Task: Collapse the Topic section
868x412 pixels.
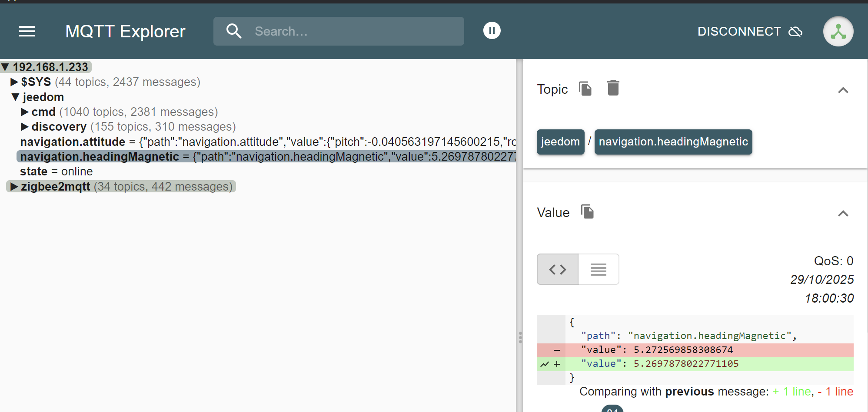Action: (843, 90)
